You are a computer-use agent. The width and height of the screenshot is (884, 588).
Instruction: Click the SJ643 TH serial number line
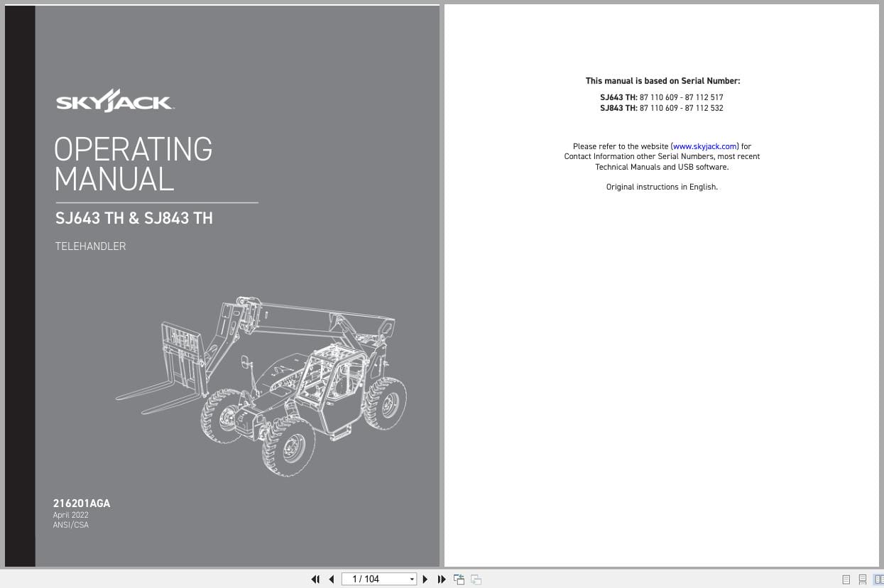coord(662,97)
